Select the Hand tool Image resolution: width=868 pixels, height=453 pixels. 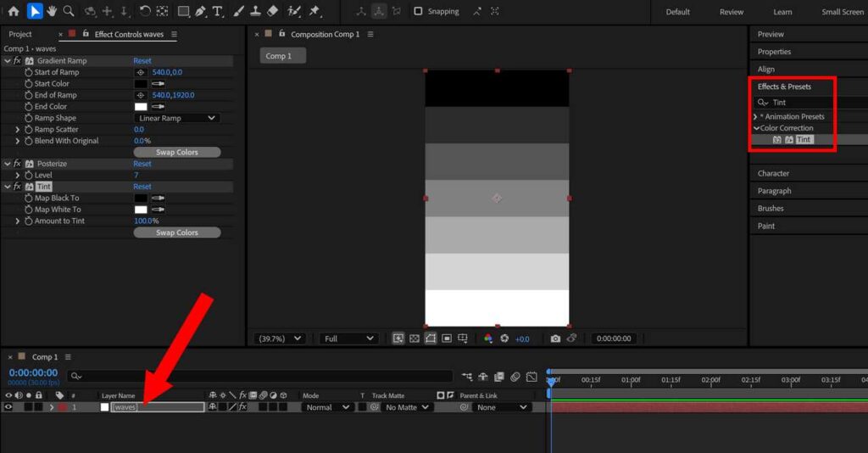[x=52, y=11]
